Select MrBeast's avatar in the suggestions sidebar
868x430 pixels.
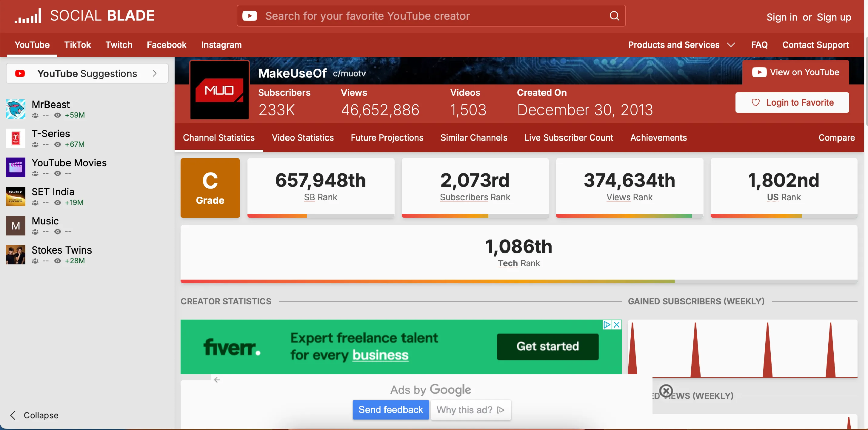point(15,109)
